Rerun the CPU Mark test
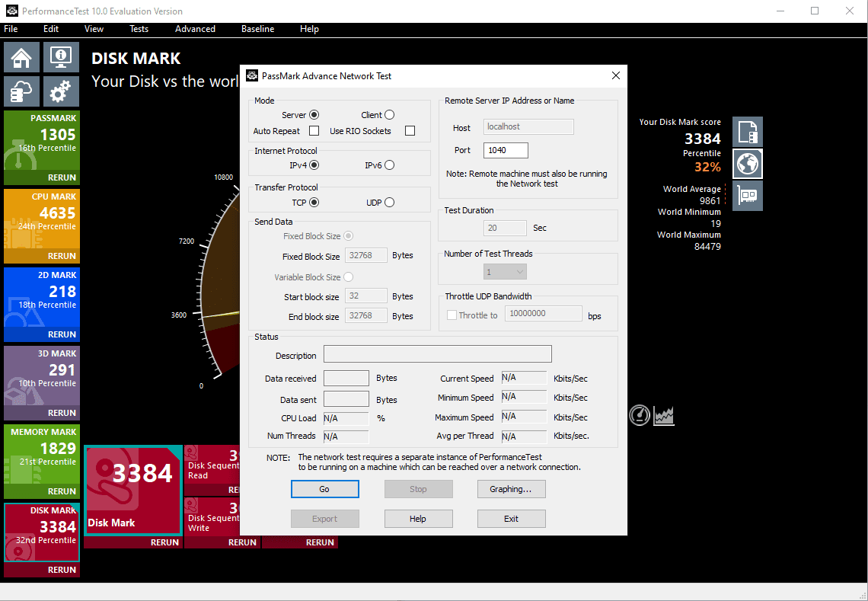Image resolution: width=868 pixels, height=601 pixels. (62, 257)
